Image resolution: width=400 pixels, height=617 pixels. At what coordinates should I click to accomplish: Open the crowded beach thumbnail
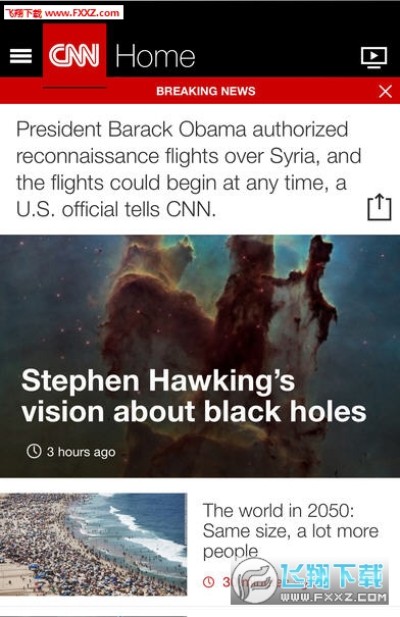coord(93,544)
